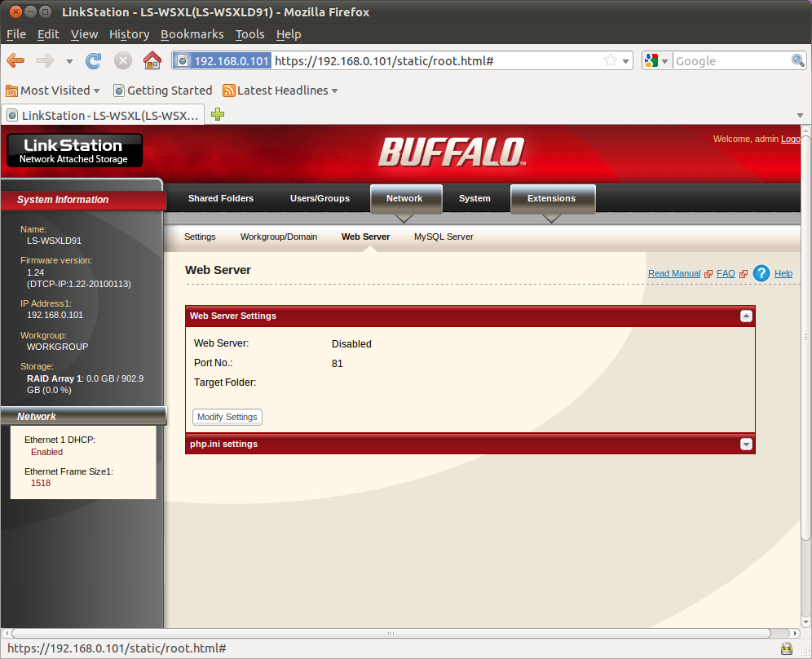The height and width of the screenshot is (659, 812).
Task: Open the Firefox Help menu
Action: coord(289,34)
